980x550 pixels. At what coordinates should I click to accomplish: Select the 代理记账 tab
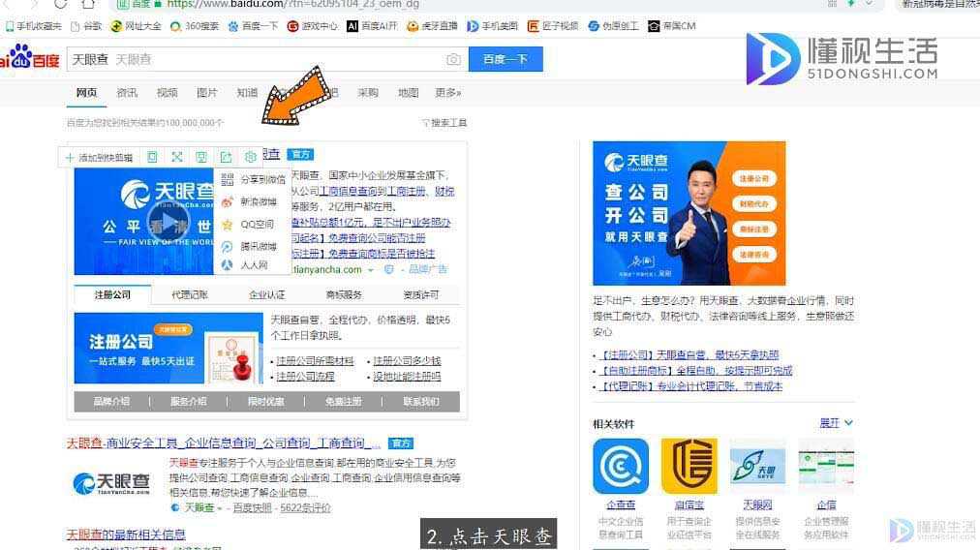(190, 294)
